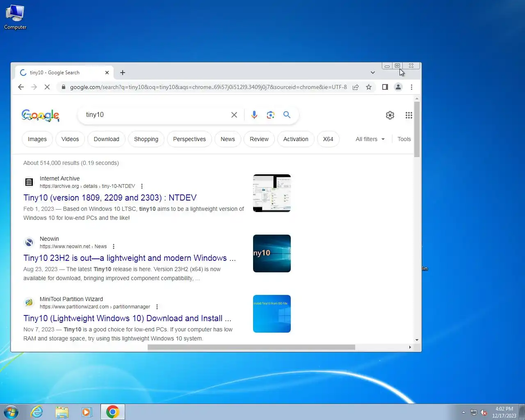The image size is (525, 420).
Task: Launch Internet Explorer from taskbar
Action: point(37,412)
